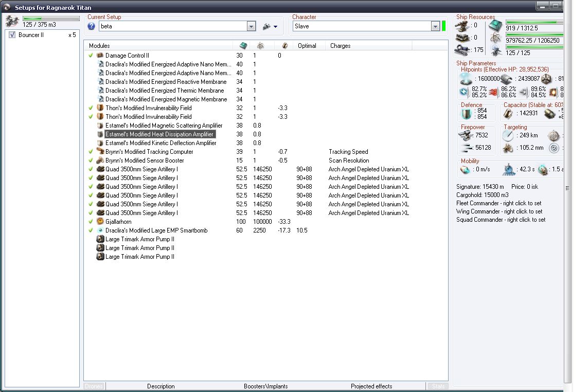Viewport: 588px width, 392px height.
Task: Click the Firepower turret DPS icon
Action: coord(466,135)
